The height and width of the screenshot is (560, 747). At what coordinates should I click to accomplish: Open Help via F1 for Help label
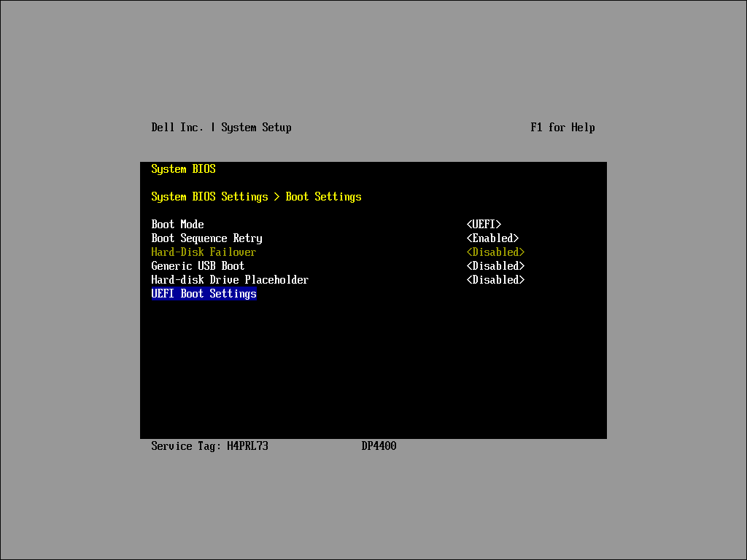[562, 127]
